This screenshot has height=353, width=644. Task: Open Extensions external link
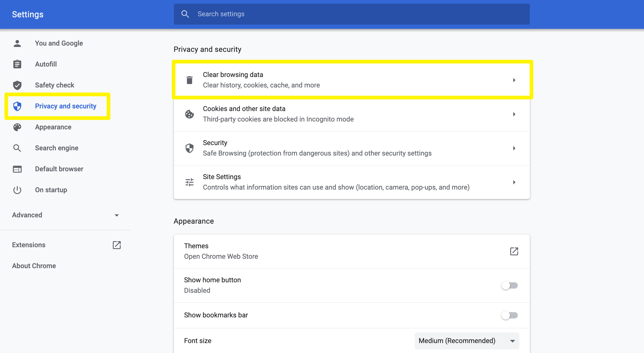(x=117, y=244)
